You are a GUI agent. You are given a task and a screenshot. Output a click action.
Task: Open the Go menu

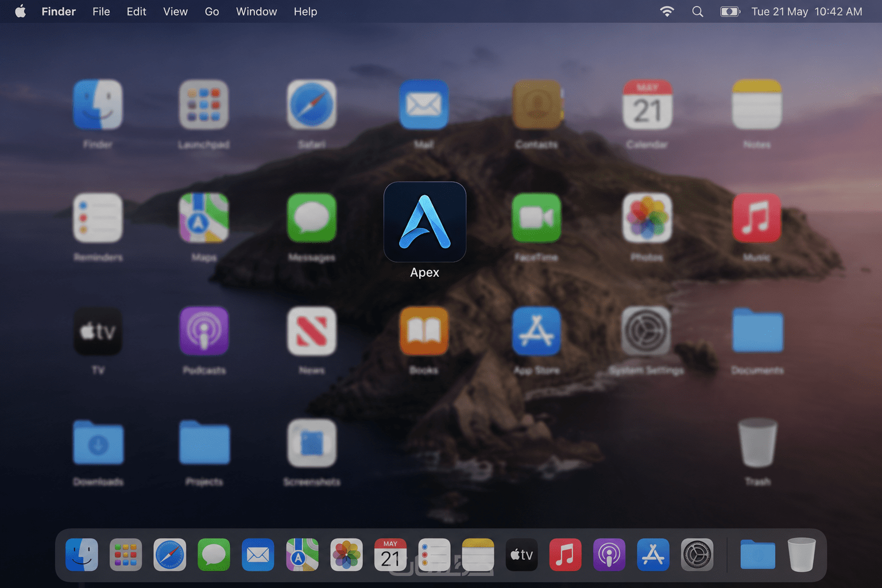[x=212, y=11]
